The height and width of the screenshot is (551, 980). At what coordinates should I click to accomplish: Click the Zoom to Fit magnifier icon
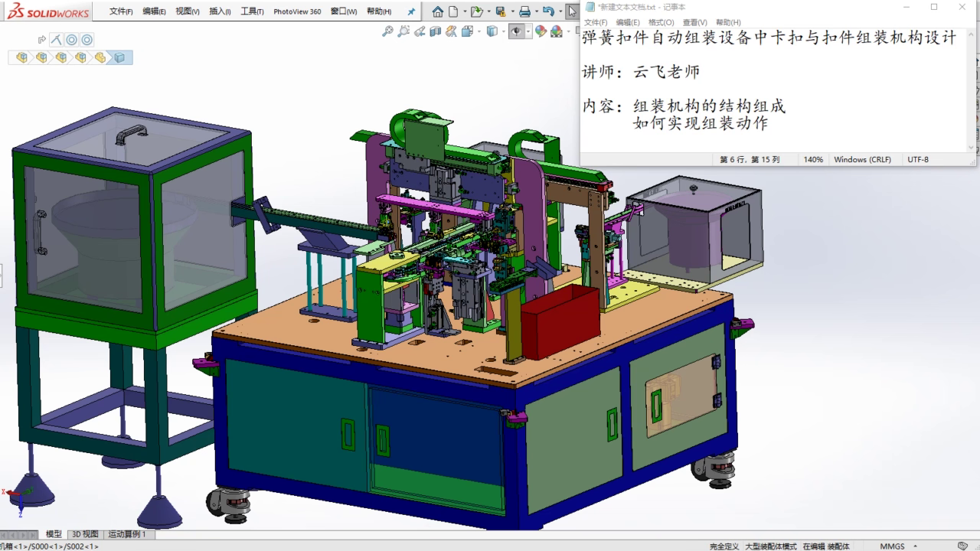[x=387, y=31]
